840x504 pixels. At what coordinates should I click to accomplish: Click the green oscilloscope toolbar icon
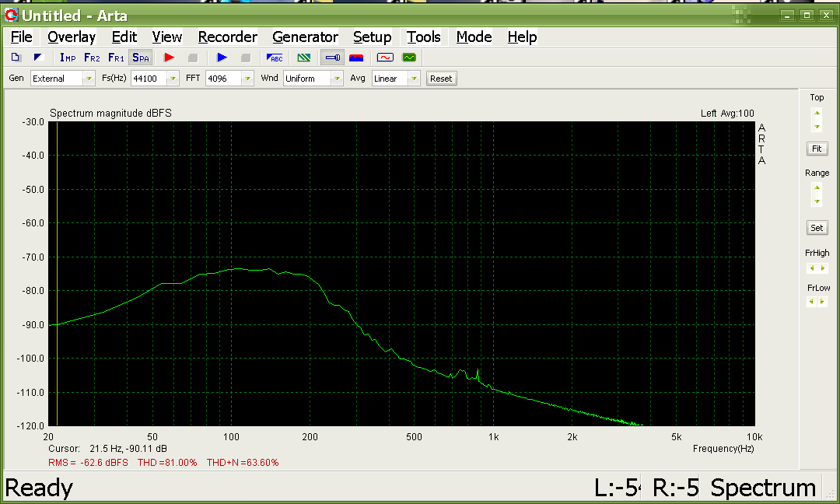(x=409, y=58)
